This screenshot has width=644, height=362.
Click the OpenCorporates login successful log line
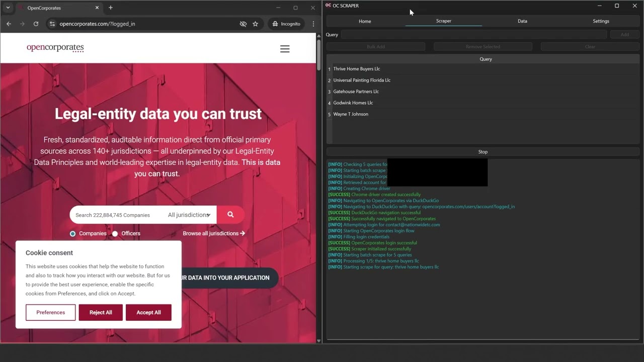pos(372,243)
